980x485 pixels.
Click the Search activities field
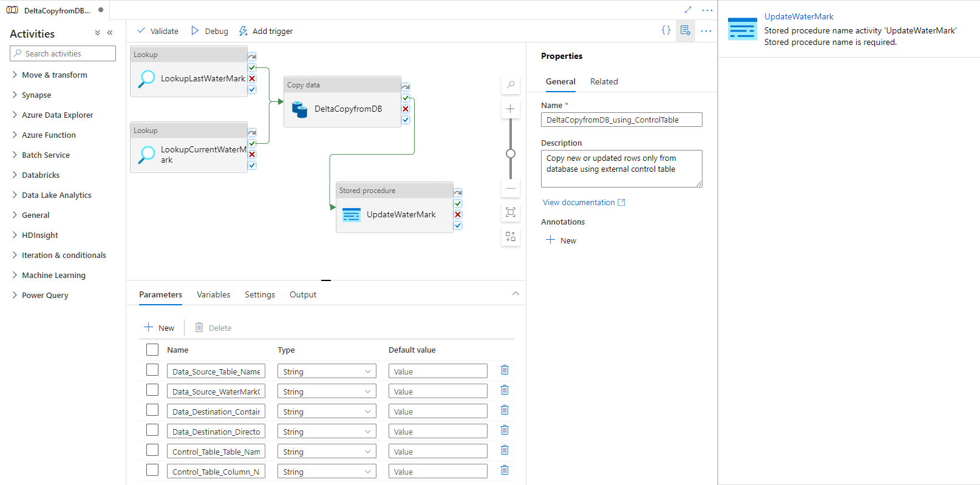[x=63, y=53]
